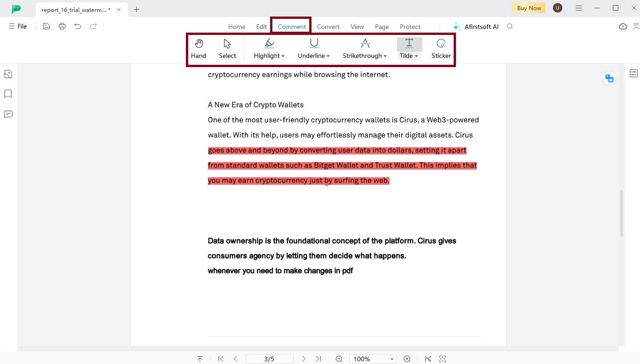The width and height of the screenshot is (640, 364).
Task: Save the document with the disk icon
Action: (x=46, y=26)
